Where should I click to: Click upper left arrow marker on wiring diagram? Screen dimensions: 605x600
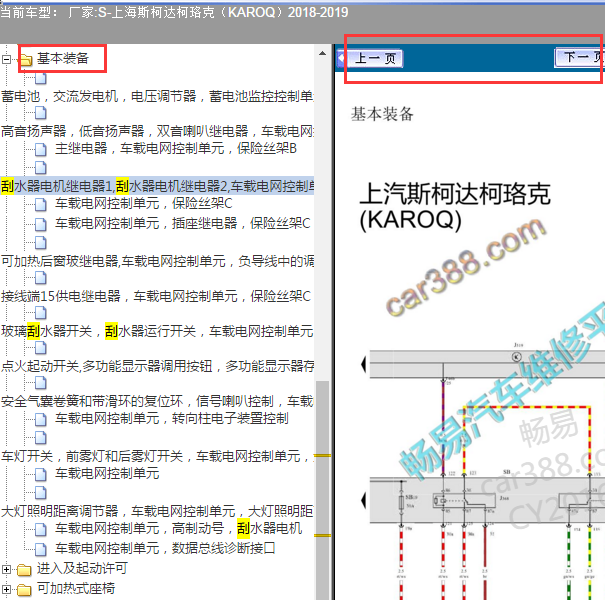[363, 364]
